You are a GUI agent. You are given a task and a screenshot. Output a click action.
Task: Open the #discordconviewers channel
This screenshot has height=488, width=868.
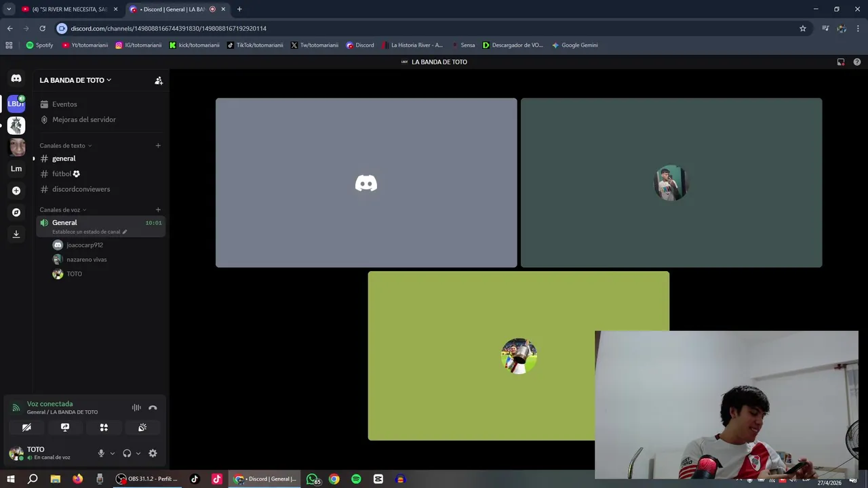[100, 189]
